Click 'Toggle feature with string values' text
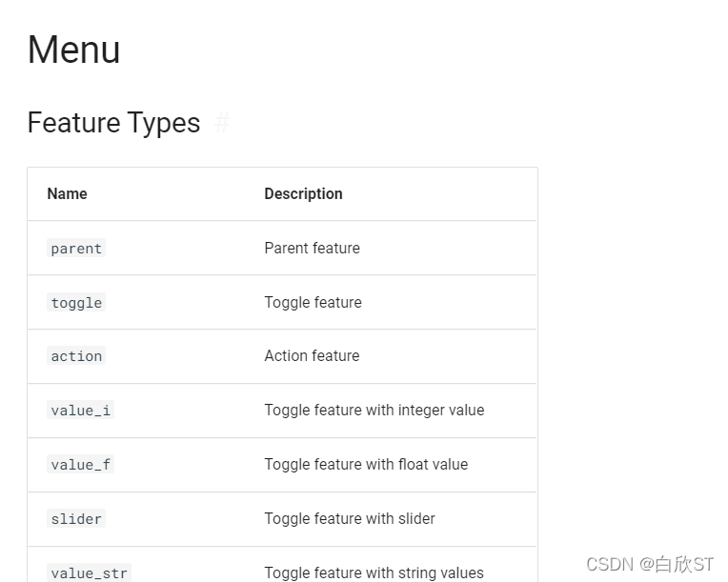Screen dimensions: 728x582 [x=374, y=573]
